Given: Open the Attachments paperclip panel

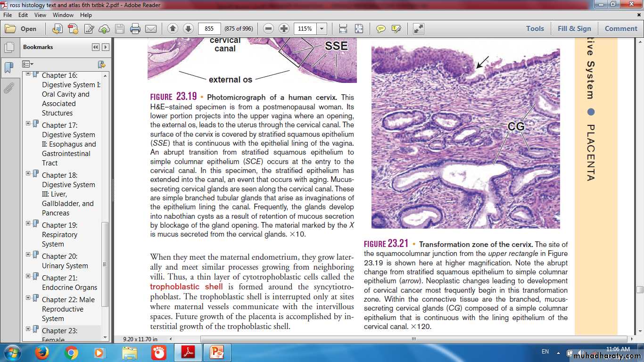Looking at the screenshot, I should click(8, 88).
